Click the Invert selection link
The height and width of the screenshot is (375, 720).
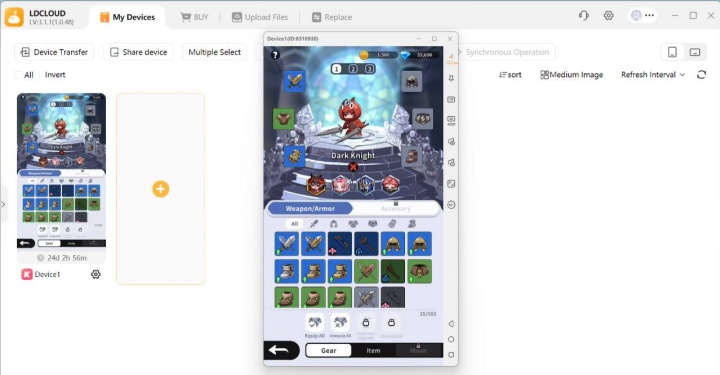coord(55,75)
